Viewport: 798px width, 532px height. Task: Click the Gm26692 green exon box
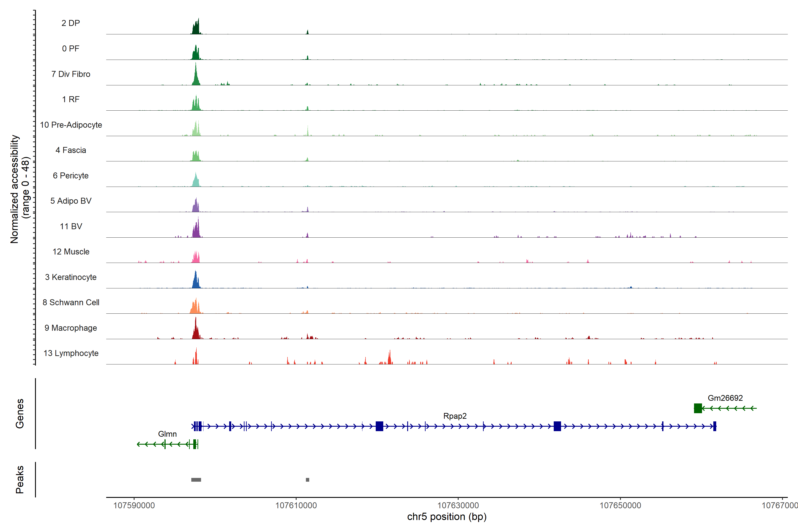[x=698, y=408]
